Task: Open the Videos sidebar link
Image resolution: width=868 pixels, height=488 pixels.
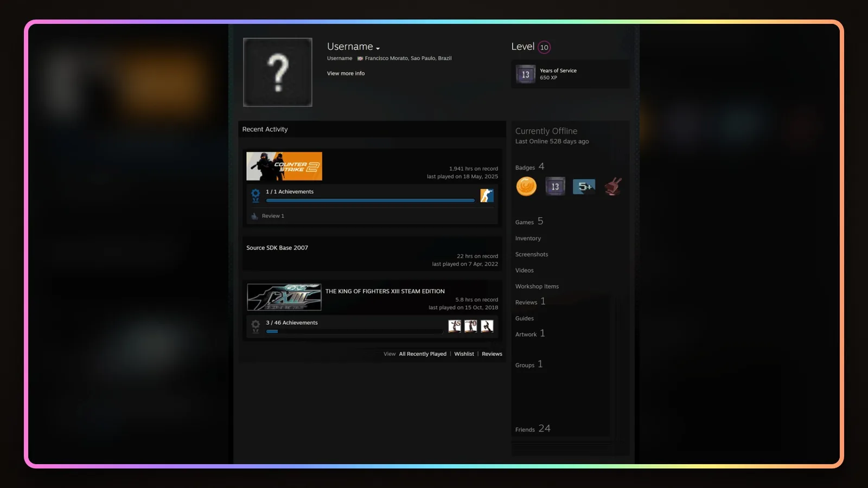Action: 525,271
